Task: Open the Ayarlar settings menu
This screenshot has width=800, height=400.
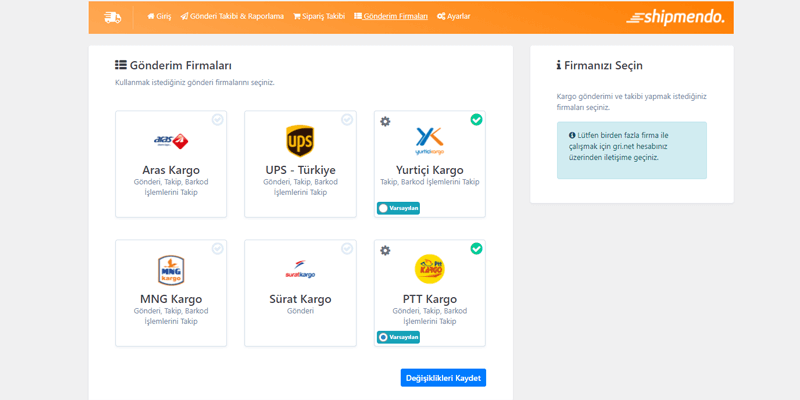Action: [x=454, y=16]
